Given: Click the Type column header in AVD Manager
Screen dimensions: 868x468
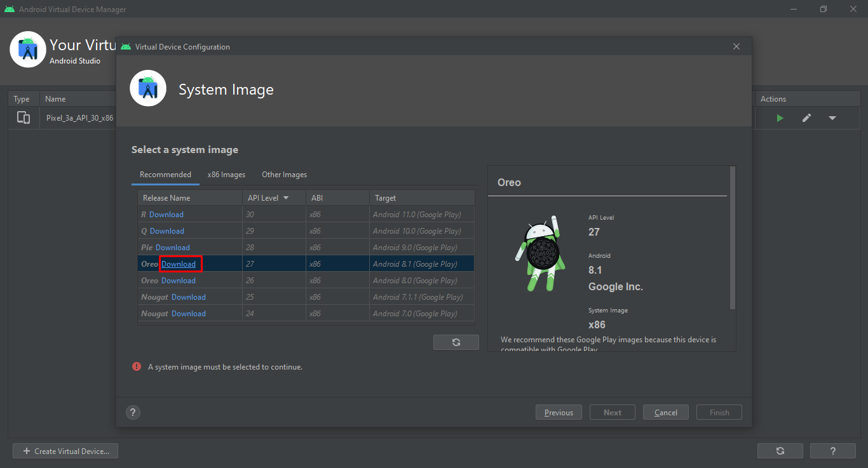Looking at the screenshot, I should [x=24, y=99].
